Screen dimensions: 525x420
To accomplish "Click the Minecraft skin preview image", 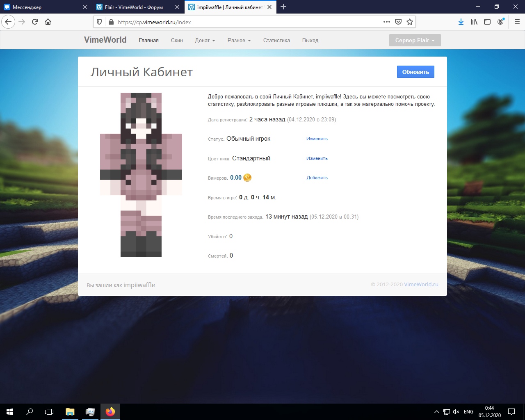I will click(x=141, y=175).
